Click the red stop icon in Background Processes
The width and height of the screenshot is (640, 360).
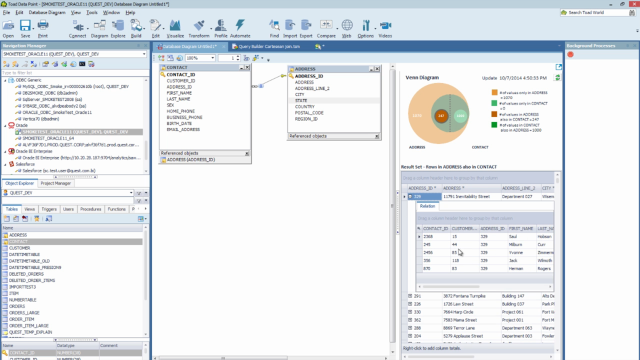[x=571, y=54]
